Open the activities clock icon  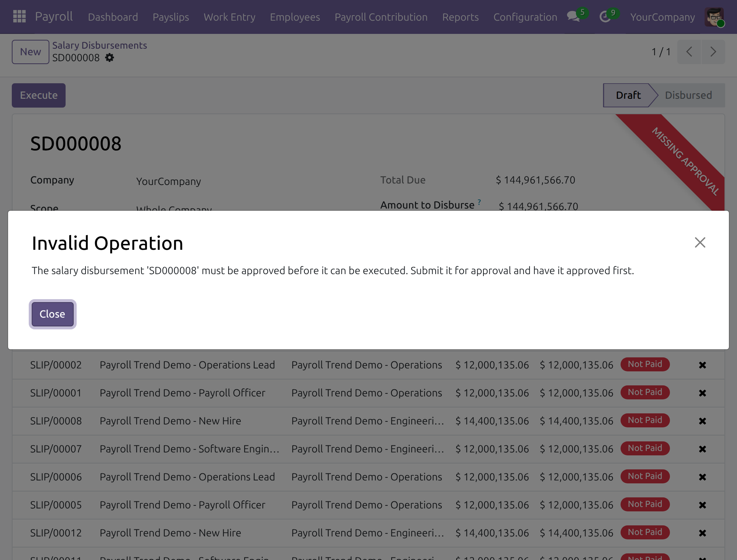click(x=605, y=17)
